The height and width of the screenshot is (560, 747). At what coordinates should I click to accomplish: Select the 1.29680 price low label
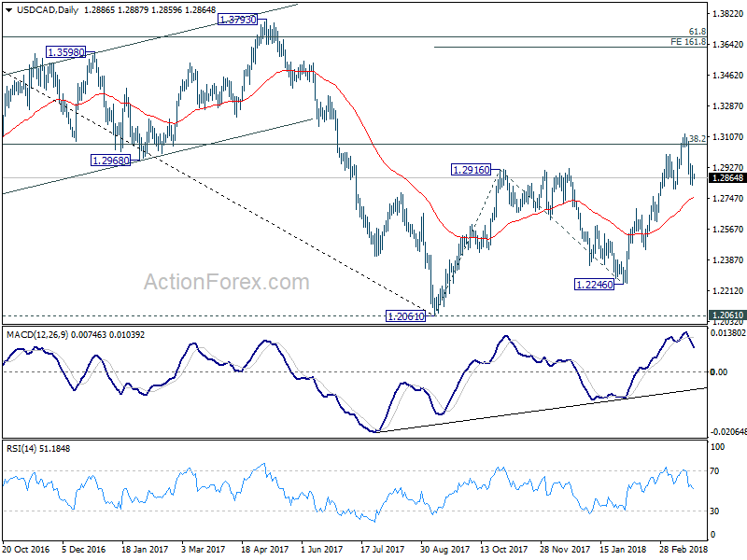[x=110, y=161]
